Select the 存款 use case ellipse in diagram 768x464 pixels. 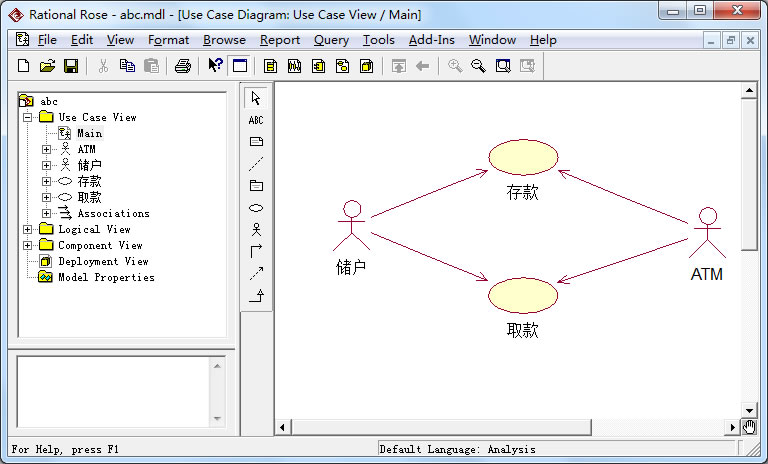(x=523, y=157)
